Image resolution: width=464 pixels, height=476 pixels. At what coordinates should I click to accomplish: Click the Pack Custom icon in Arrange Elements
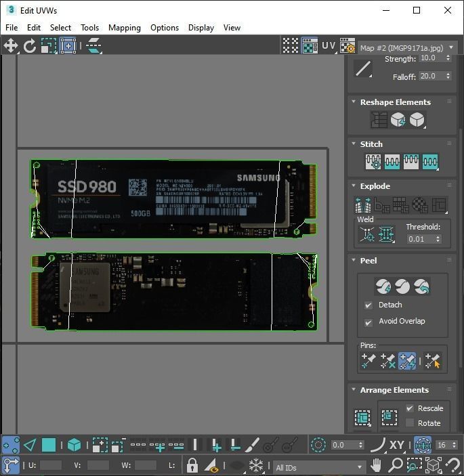coord(362,418)
